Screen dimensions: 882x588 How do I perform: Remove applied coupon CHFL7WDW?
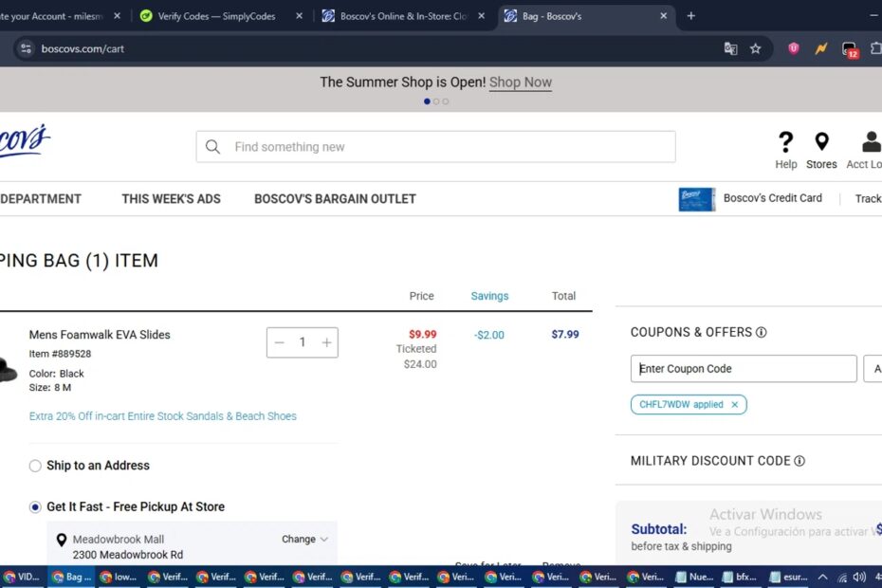pos(734,405)
